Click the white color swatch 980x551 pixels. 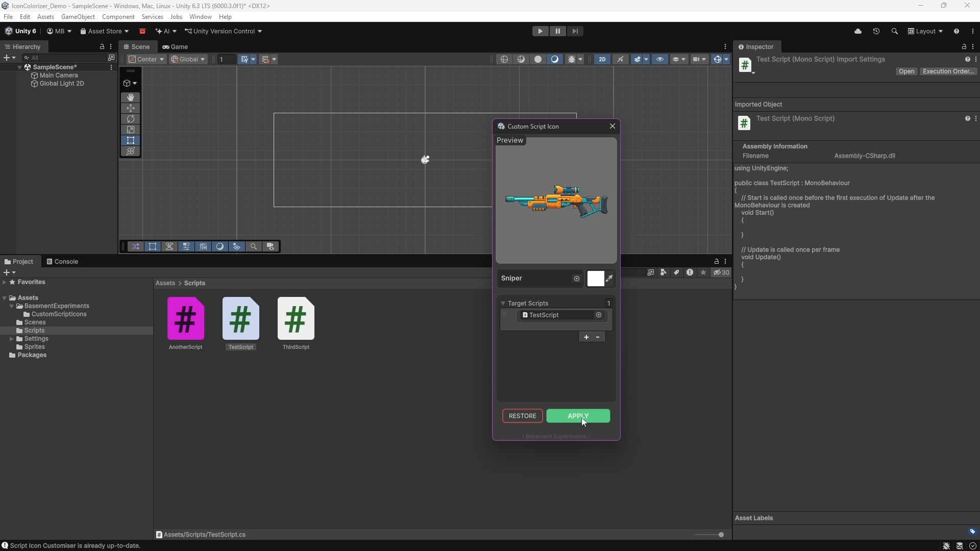(596, 278)
